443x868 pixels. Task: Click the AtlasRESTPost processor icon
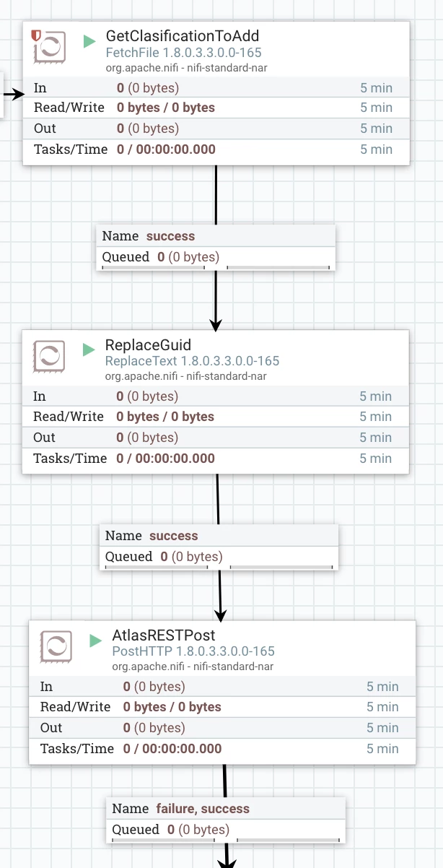(57, 646)
